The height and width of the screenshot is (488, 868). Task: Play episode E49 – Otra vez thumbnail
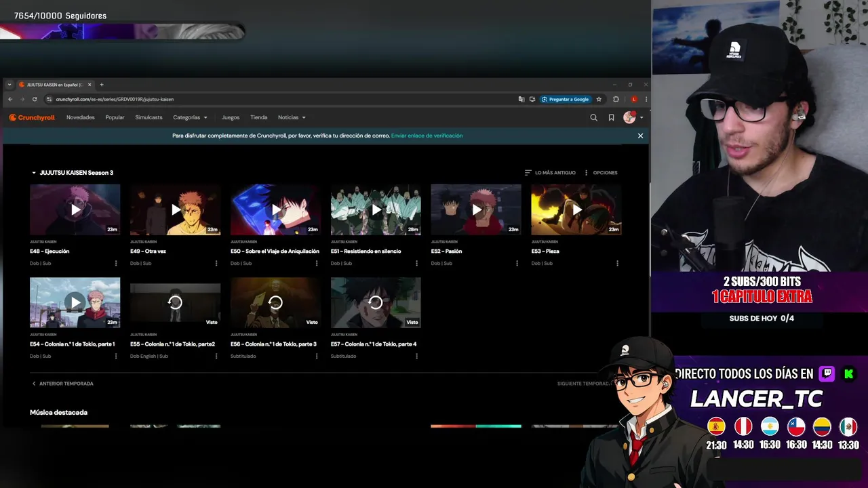coord(176,209)
